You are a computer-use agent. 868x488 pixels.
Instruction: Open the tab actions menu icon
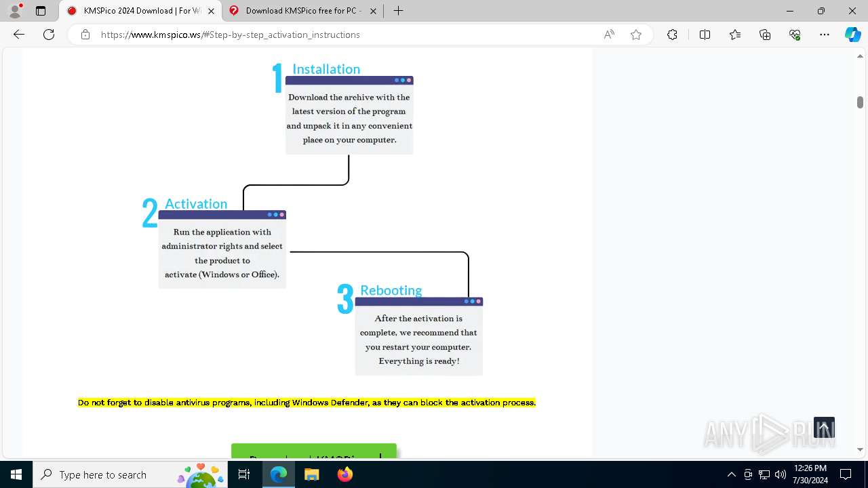pyautogui.click(x=41, y=11)
